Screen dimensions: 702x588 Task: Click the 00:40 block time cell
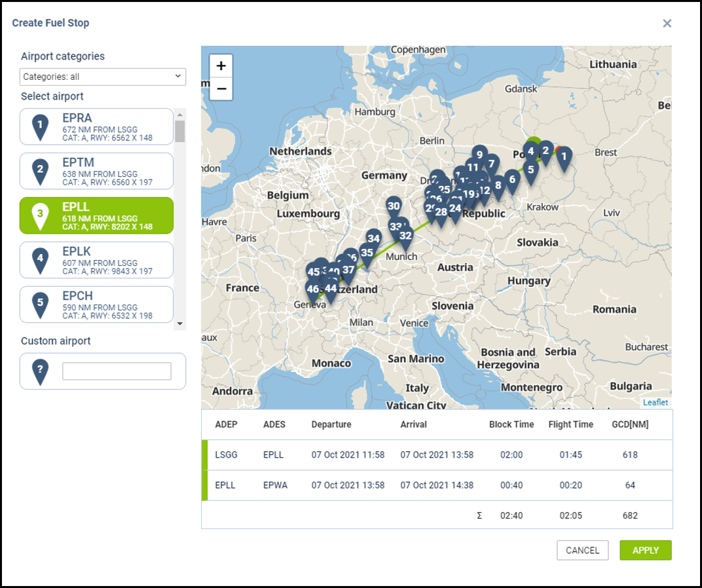(x=511, y=485)
